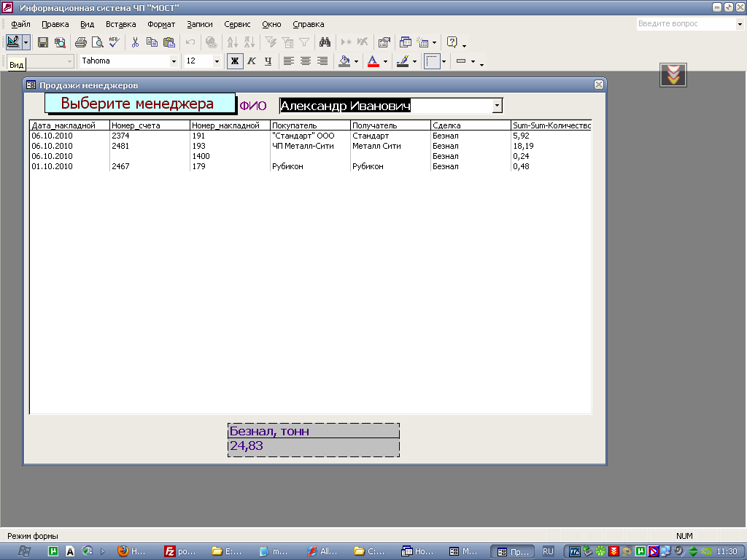Open the properties window icon
The height and width of the screenshot is (560, 747).
[x=384, y=42]
